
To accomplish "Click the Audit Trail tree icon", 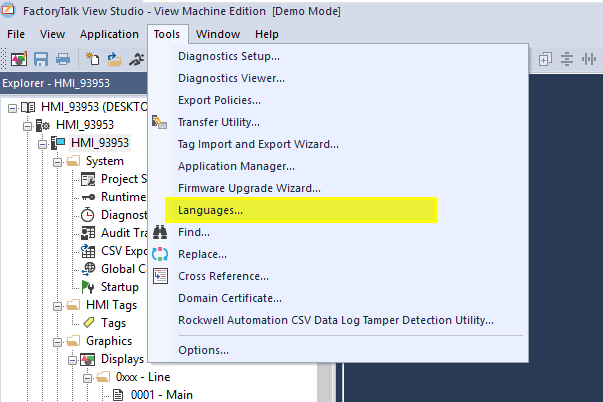I will click(88, 233).
